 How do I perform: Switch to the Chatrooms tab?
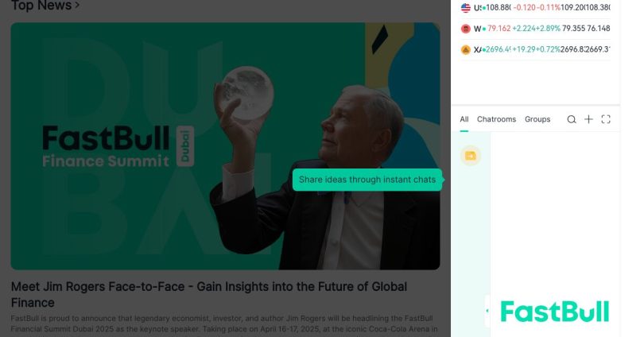click(x=496, y=119)
